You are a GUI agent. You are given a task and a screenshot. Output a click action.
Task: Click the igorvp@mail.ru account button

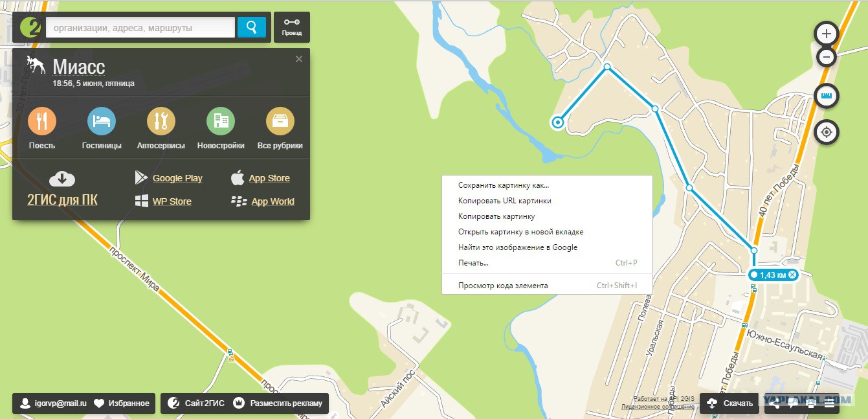[x=52, y=403]
